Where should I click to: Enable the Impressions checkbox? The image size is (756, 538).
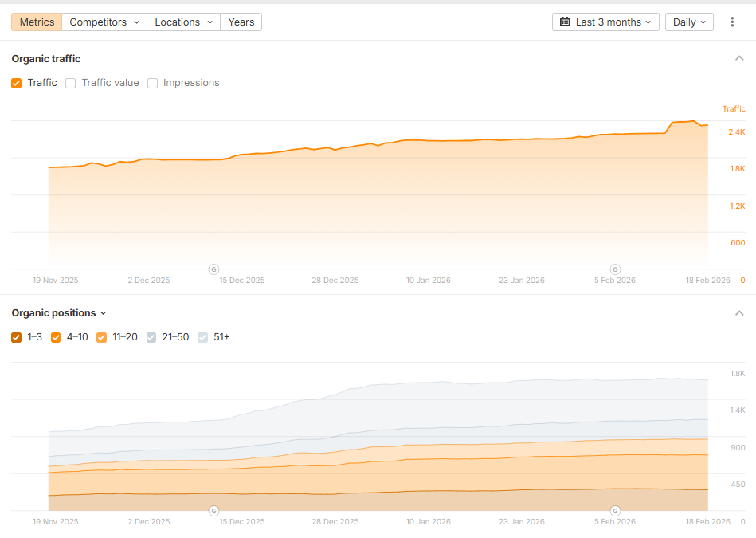(153, 83)
